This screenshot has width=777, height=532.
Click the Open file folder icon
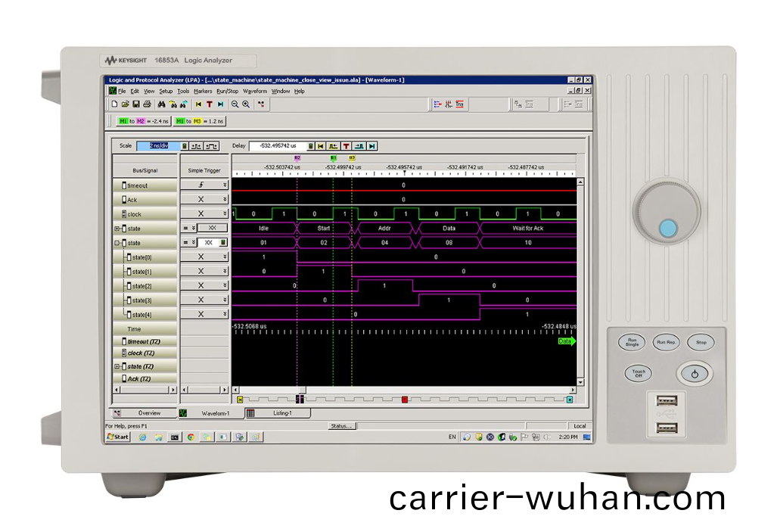pyautogui.click(x=126, y=104)
